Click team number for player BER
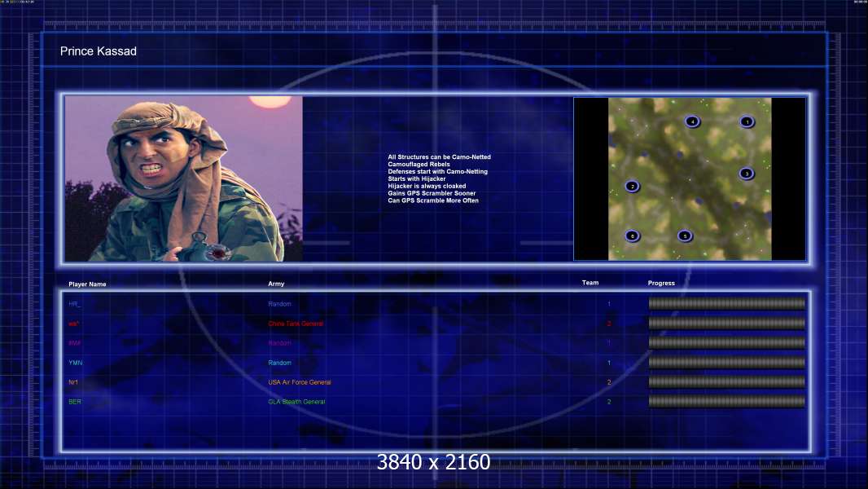868x489 pixels. (x=609, y=402)
